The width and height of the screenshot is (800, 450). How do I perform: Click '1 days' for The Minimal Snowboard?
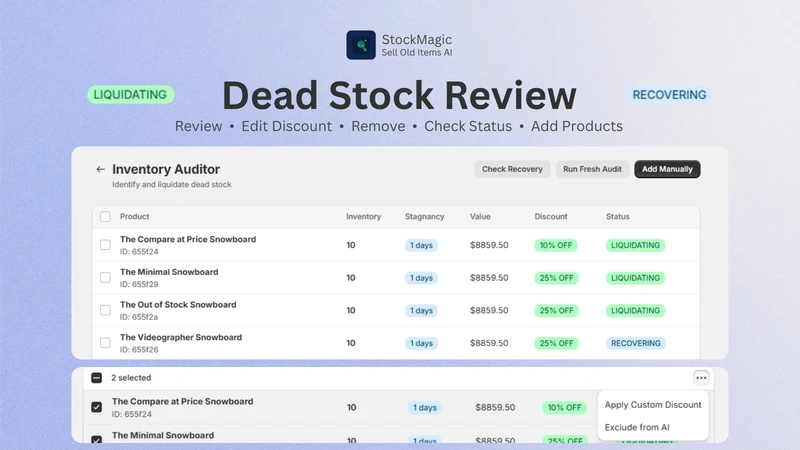421,278
